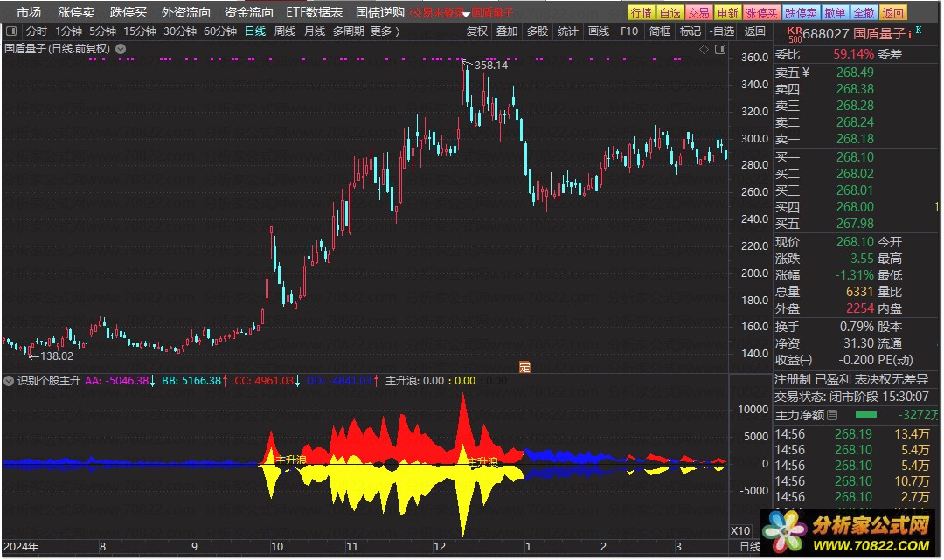Switch to the 月线 period tab
The image size is (944, 560).
[315, 31]
